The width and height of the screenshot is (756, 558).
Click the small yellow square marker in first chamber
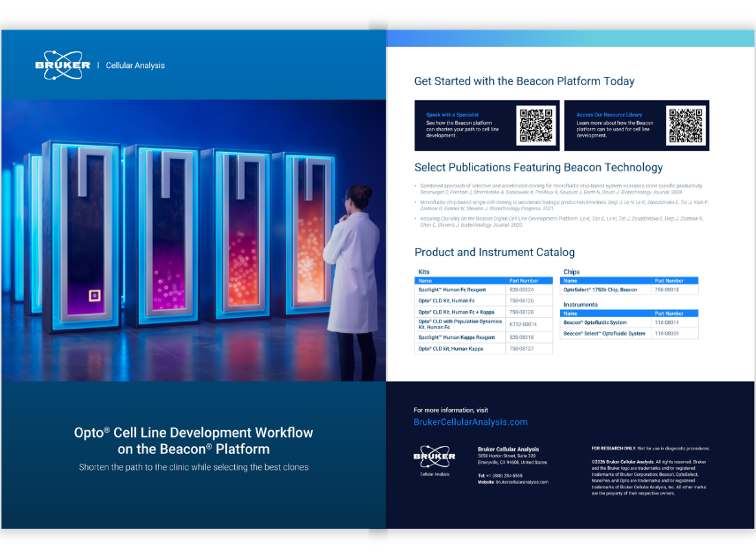[x=94, y=296]
